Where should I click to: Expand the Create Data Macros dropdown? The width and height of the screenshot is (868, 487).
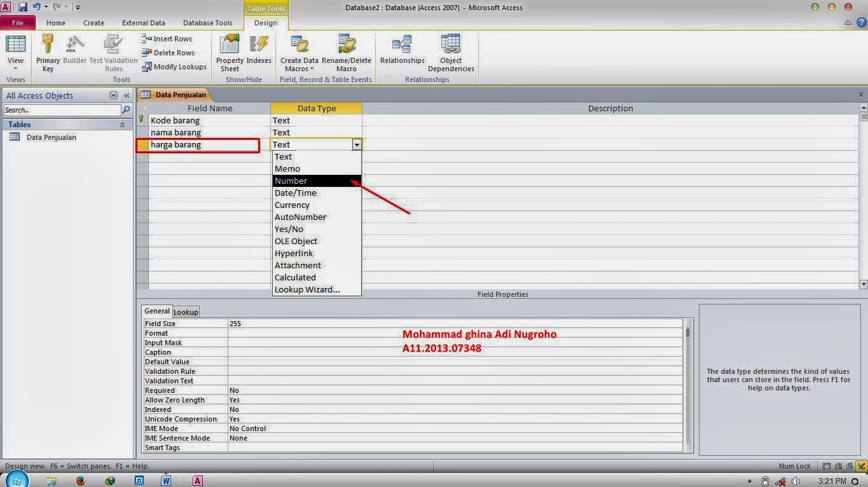pos(300,53)
